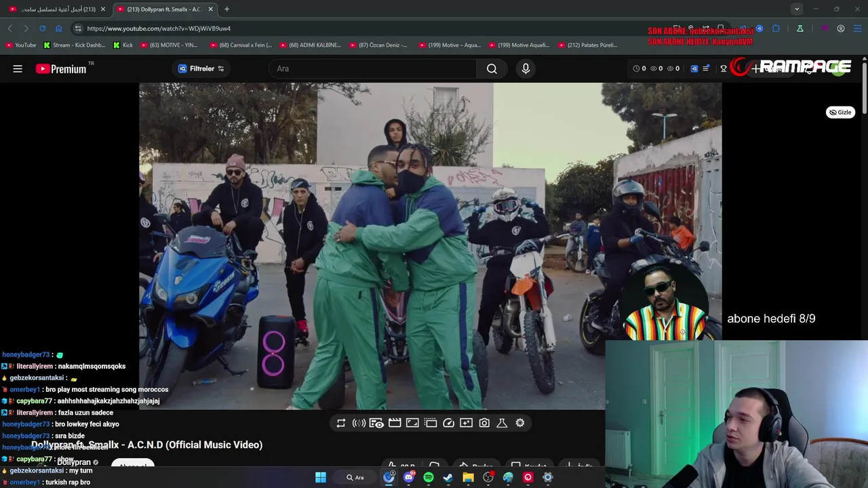This screenshot has height=488, width=868.
Task: Open Steam from the taskbar
Action: (x=448, y=477)
